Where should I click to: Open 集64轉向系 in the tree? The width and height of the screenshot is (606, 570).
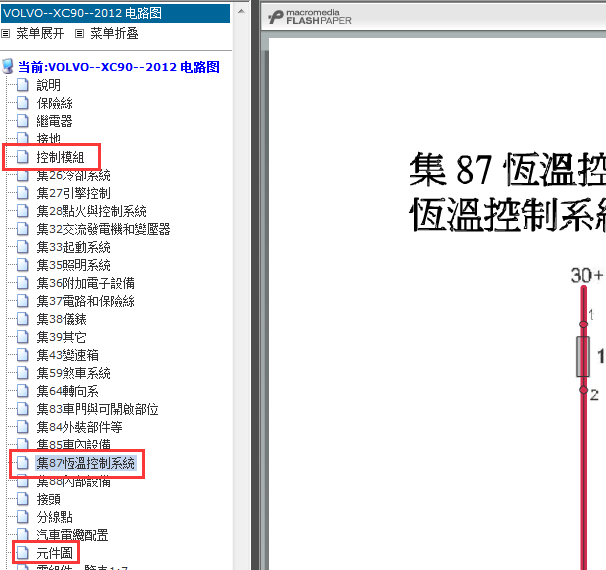(x=67, y=391)
